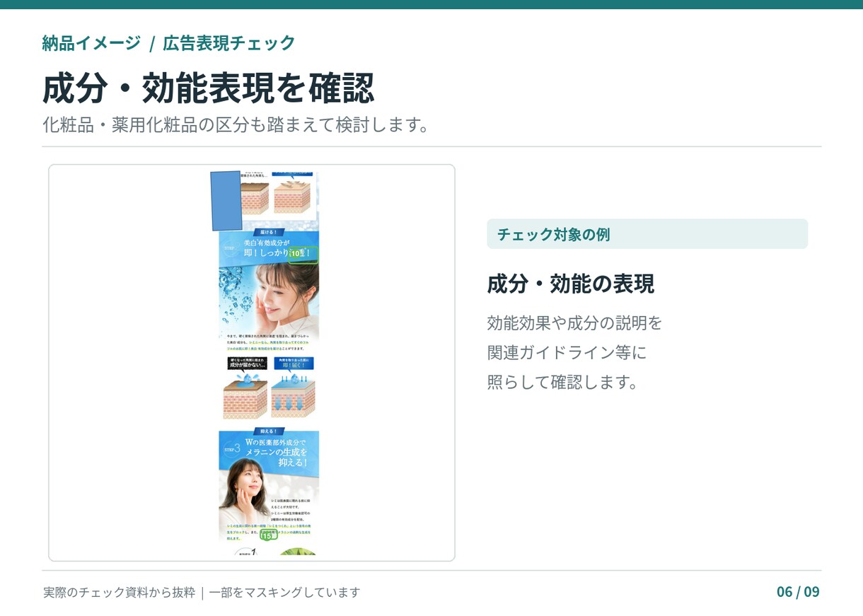Click the line '関連ガイドライン等に'
The width and height of the screenshot is (863, 616).
(x=567, y=352)
